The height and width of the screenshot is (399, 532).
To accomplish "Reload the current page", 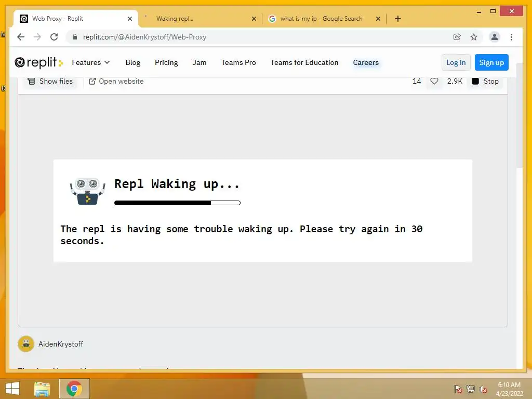I will click(x=54, y=37).
